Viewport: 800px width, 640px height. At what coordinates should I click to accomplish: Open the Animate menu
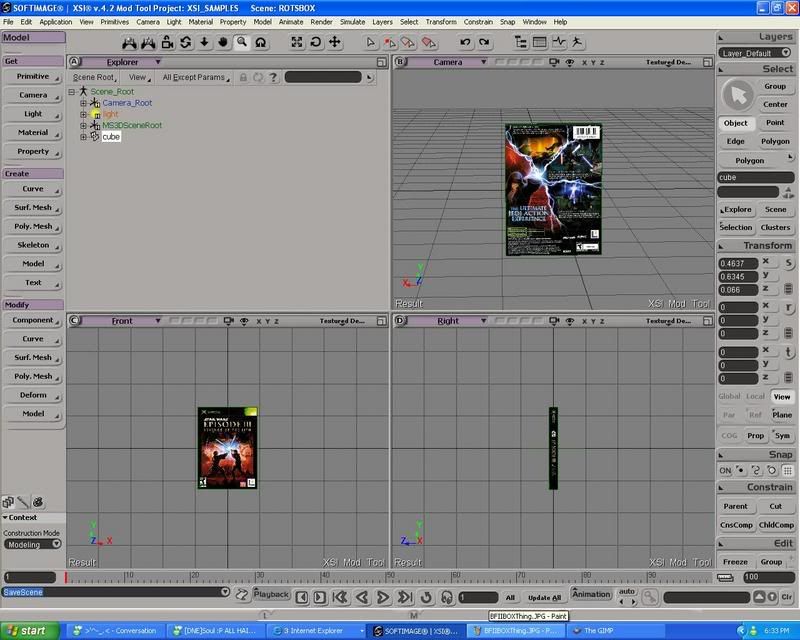pyautogui.click(x=291, y=22)
